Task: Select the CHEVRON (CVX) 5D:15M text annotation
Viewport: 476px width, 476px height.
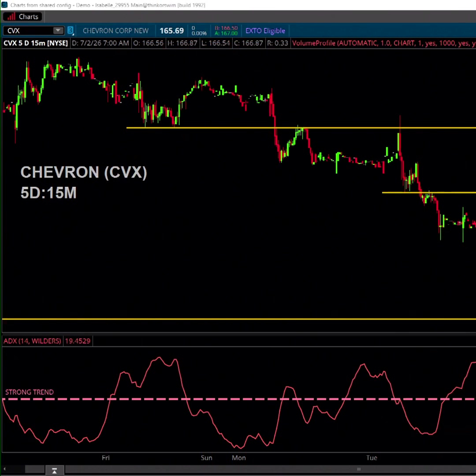Action: tap(84, 182)
